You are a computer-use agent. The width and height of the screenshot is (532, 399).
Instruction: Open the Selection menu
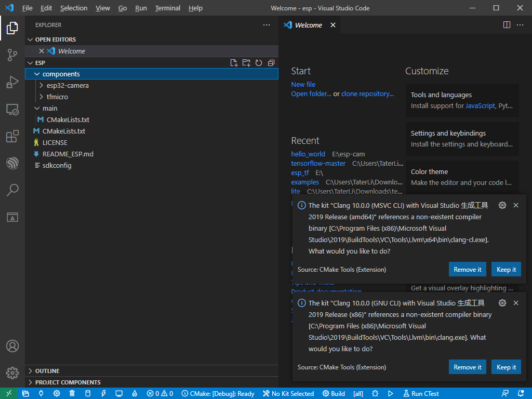pyautogui.click(x=74, y=8)
